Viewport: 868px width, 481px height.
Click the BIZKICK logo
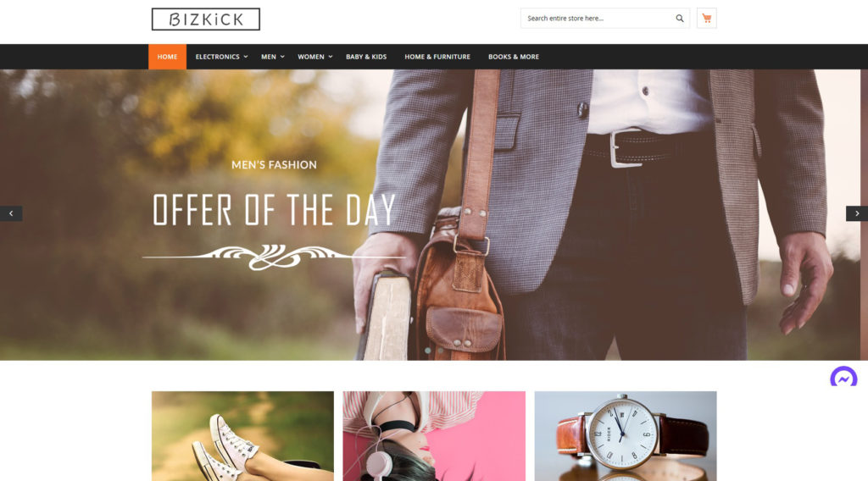206,19
